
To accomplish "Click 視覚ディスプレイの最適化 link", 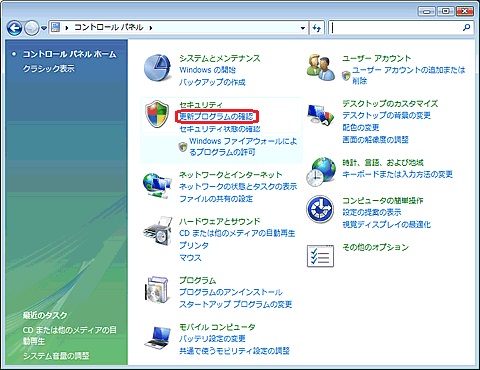I will point(386,224).
